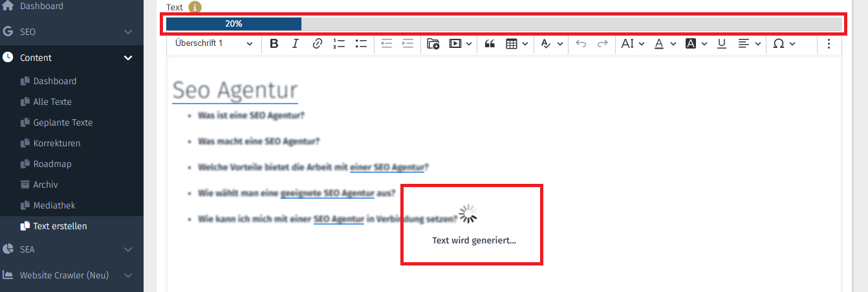Expand the alignment dropdown arrow
Viewport: 868px width, 292px height.
coord(757,43)
